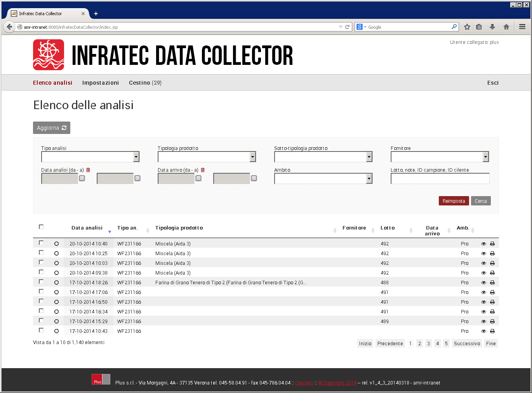Open the Tipo analisi dropdown

(90, 157)
